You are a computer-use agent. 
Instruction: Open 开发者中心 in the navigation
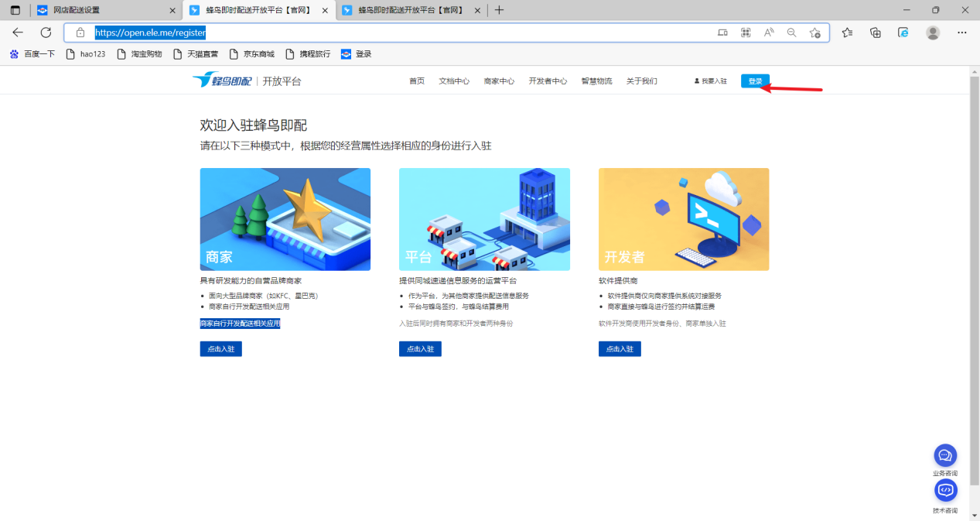(x=548, y=81)
